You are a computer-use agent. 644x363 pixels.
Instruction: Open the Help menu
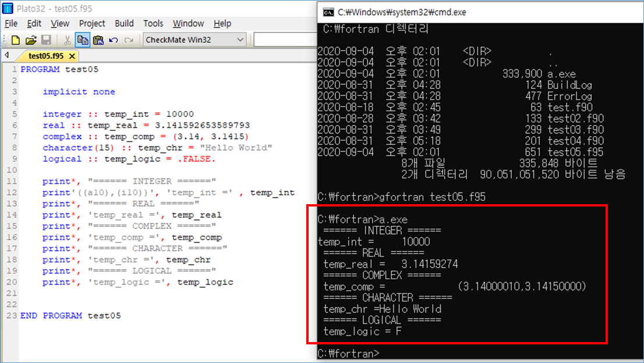coord(222,23)
